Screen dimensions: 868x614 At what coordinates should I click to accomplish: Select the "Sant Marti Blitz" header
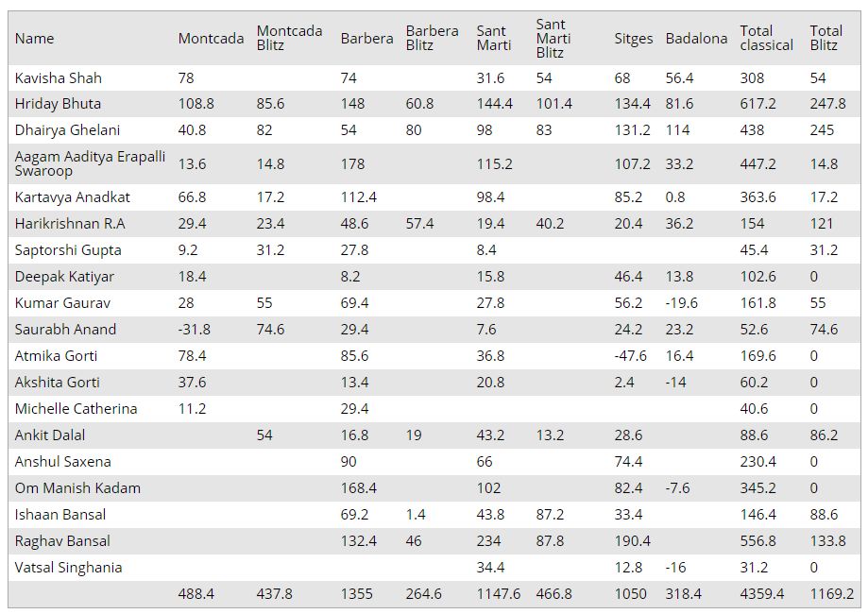[553, 38]
